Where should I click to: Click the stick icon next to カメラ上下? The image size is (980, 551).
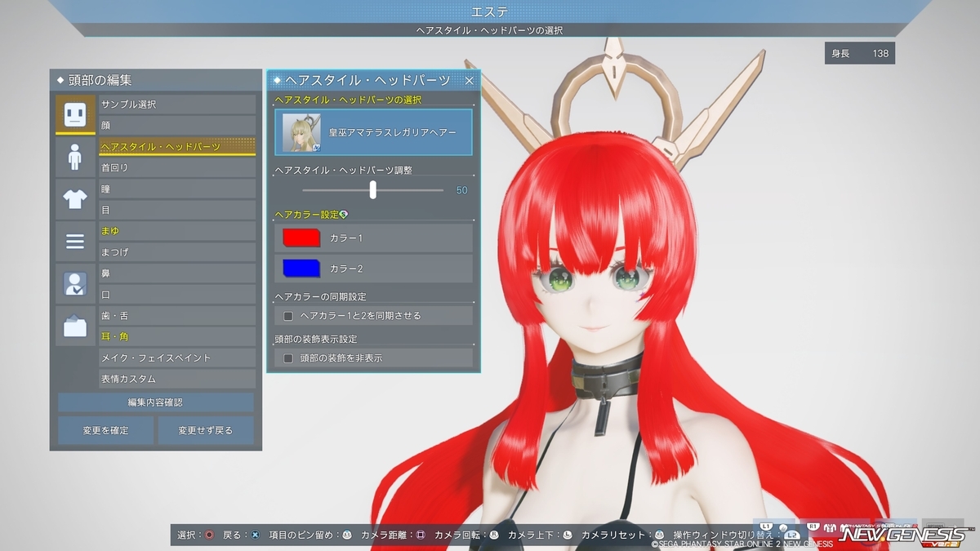[568, 535]
